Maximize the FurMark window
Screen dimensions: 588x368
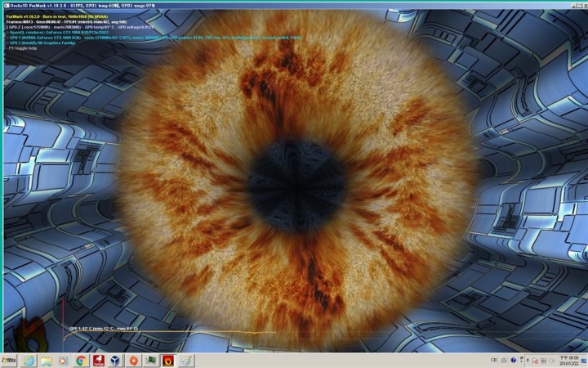tap(579, 5)
